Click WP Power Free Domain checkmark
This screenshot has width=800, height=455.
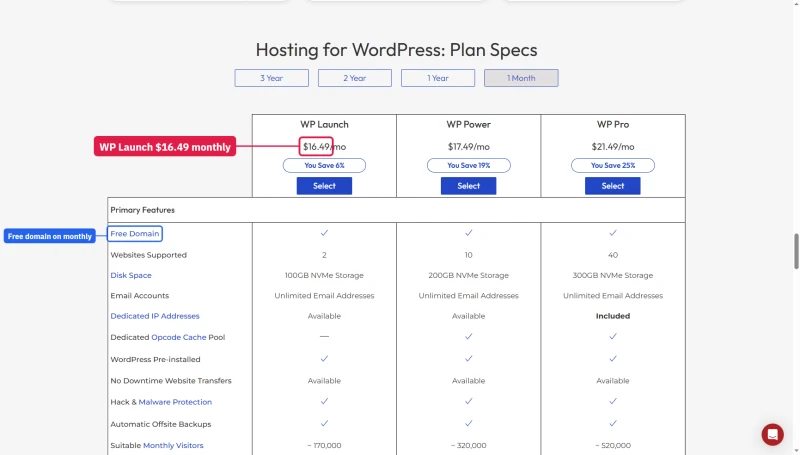468,233
